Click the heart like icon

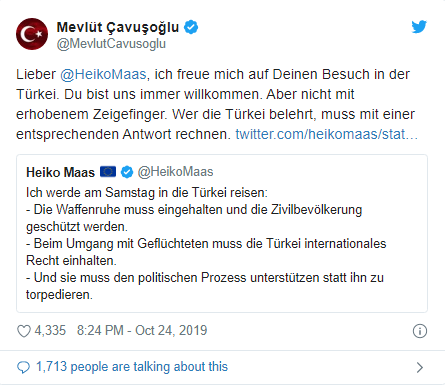(24, 331)
